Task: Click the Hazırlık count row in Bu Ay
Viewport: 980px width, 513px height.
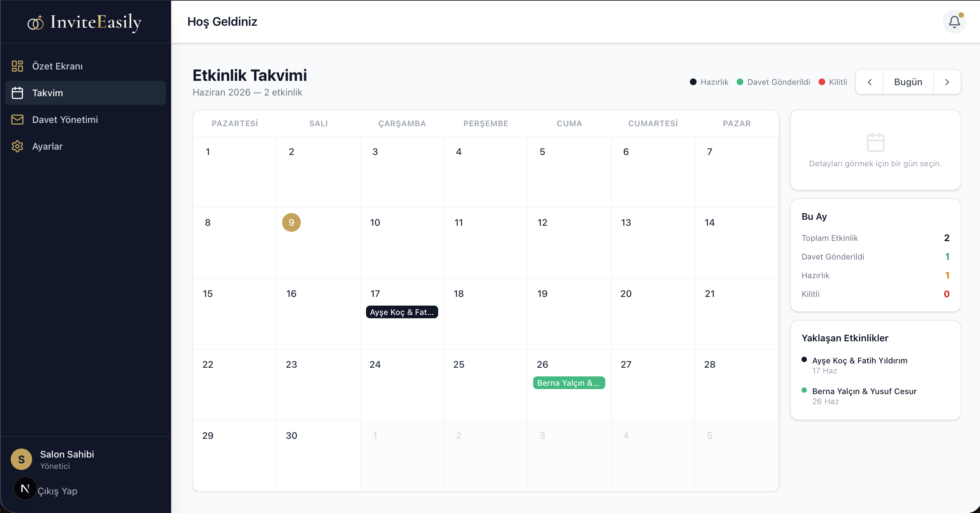Action: [x=875, y=275]
